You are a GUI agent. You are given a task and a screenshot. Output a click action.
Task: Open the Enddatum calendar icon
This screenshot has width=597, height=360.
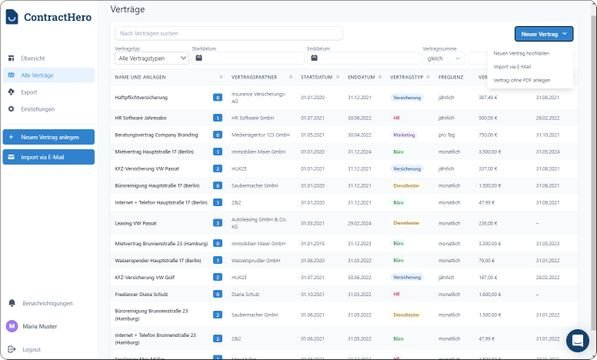314,58
